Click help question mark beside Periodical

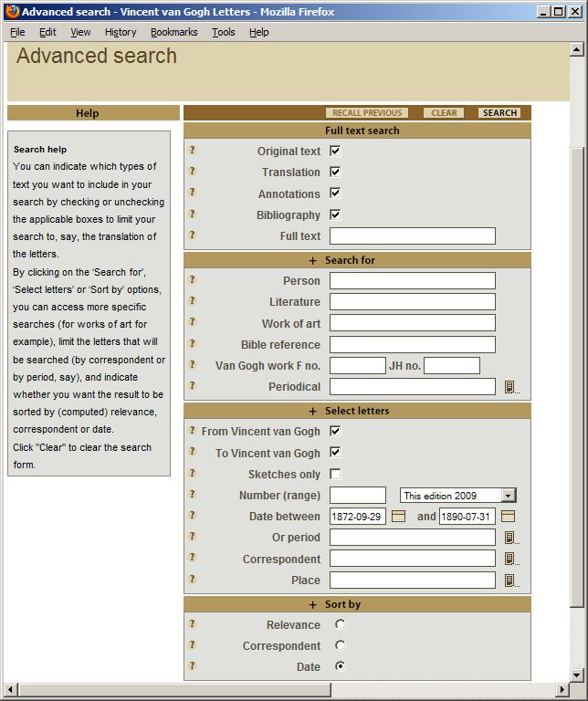[x=193, y=385]
